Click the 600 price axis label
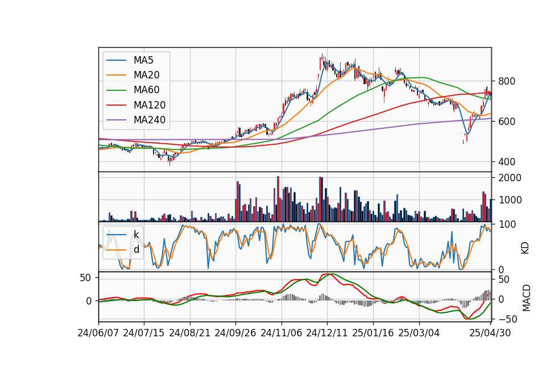Screen dimensions: 546x392 (507, 122)
